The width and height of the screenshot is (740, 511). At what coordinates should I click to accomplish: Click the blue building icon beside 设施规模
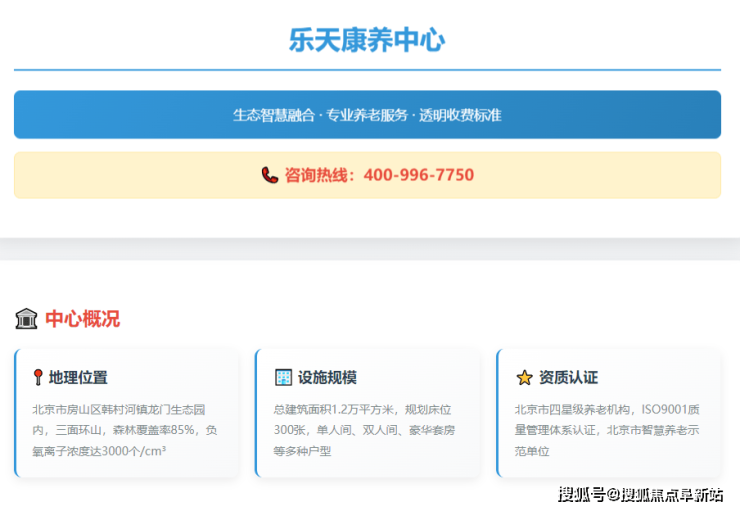coord(283,377)
